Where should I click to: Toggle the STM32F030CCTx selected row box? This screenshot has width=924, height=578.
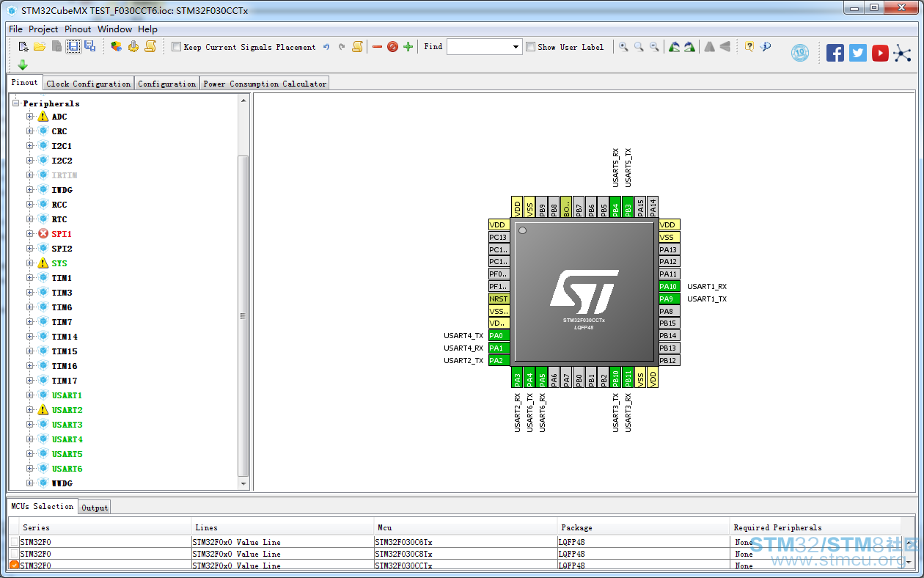coord(15,566)
